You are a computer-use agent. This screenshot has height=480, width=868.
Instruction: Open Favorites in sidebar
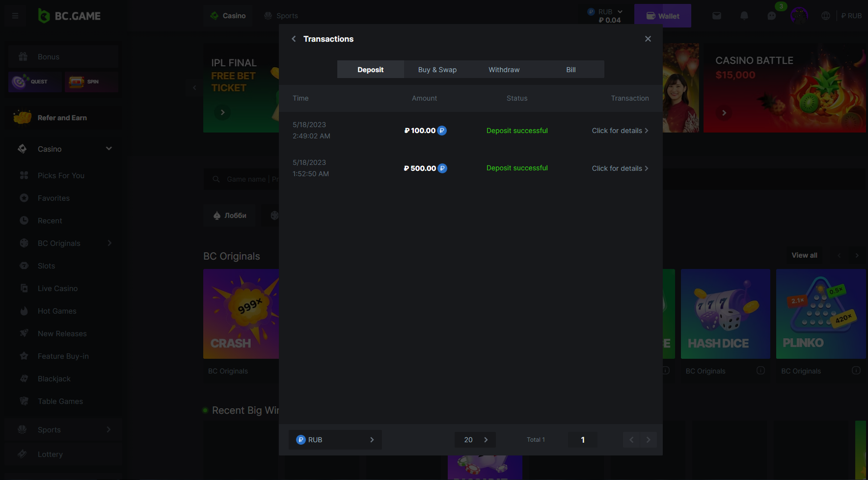coord(54,198)
